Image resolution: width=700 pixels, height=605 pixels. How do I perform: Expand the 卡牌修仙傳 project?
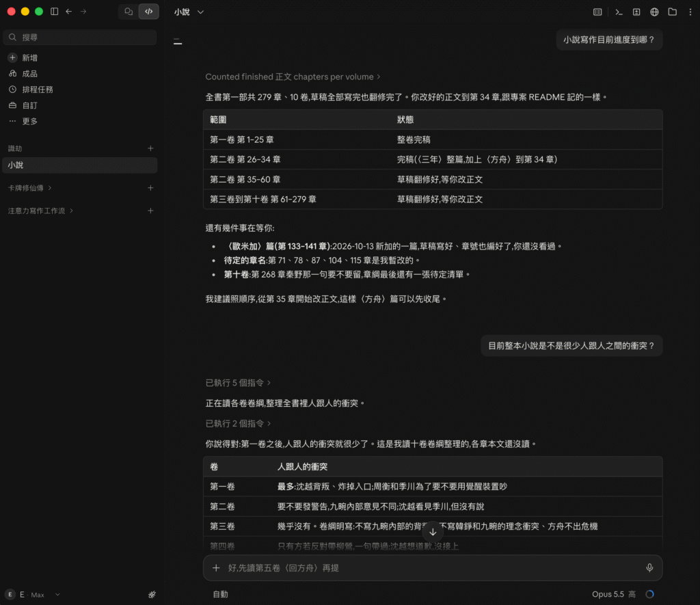click(x=29, y=188)
